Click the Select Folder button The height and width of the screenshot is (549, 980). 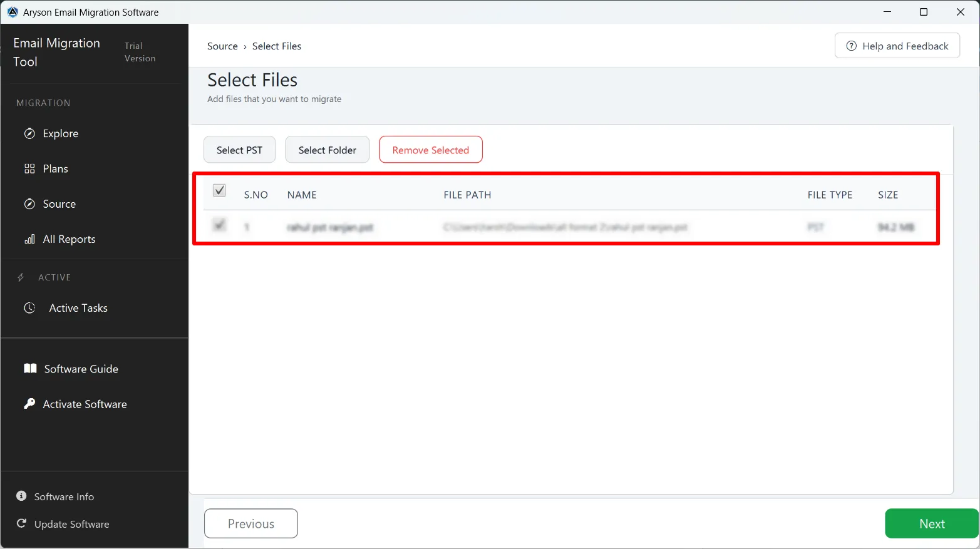[x=328, y=150]
